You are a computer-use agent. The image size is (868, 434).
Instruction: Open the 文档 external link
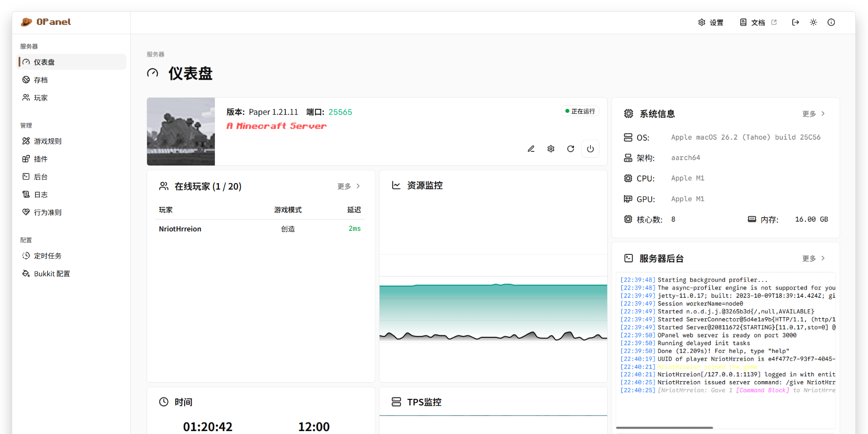tap(758, 22)
